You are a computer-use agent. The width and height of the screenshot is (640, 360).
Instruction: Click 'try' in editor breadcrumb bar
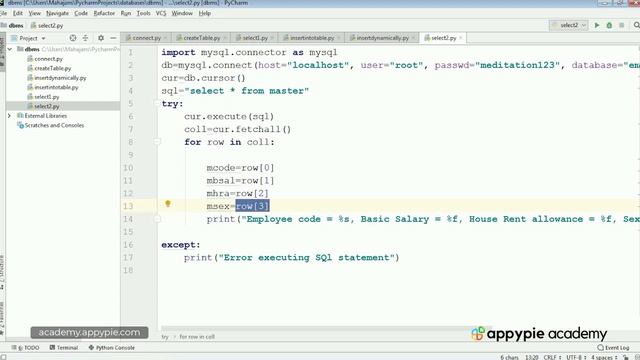pyautogui.click(x=164, y=337)
